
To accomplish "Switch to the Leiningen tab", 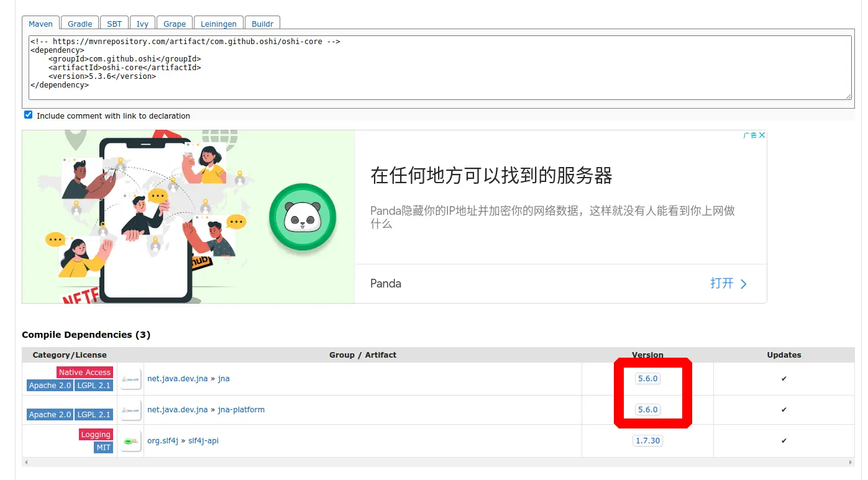I will point(219,24).
